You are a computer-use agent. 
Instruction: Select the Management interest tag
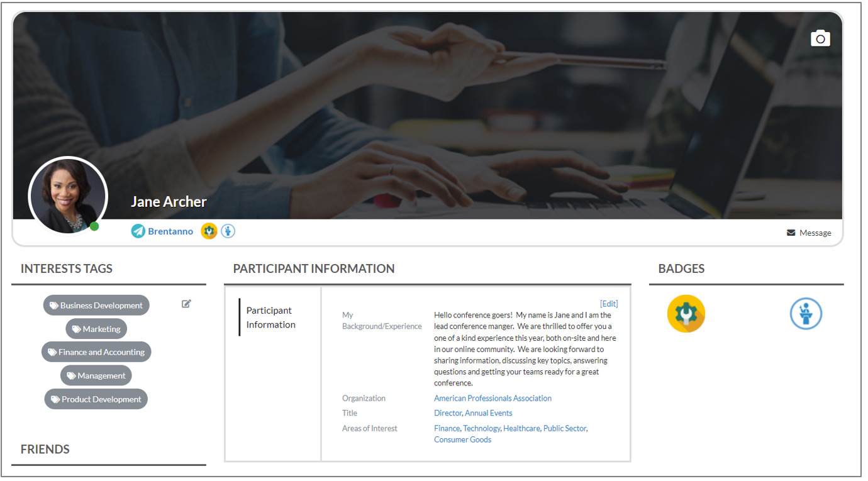(96, 376)
